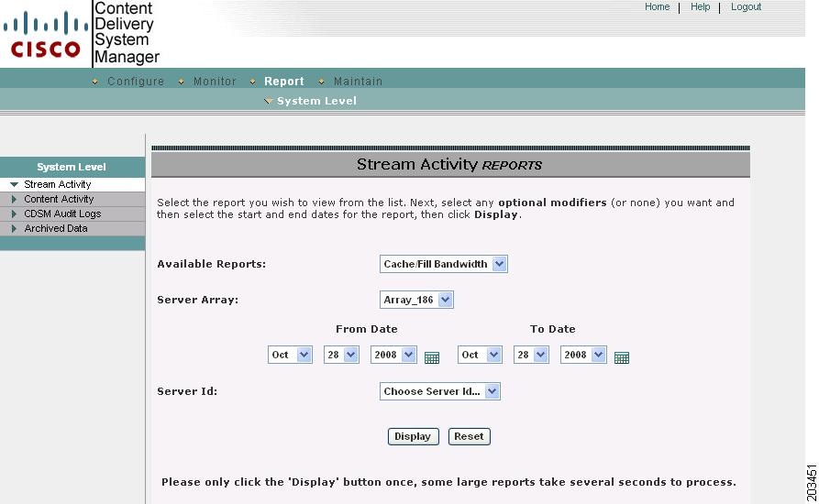Image resolution: width=819 pixels, height=504 pixels.
Task: Expand the Content Activity triangle in sidebar
Action: pos(14,199)
